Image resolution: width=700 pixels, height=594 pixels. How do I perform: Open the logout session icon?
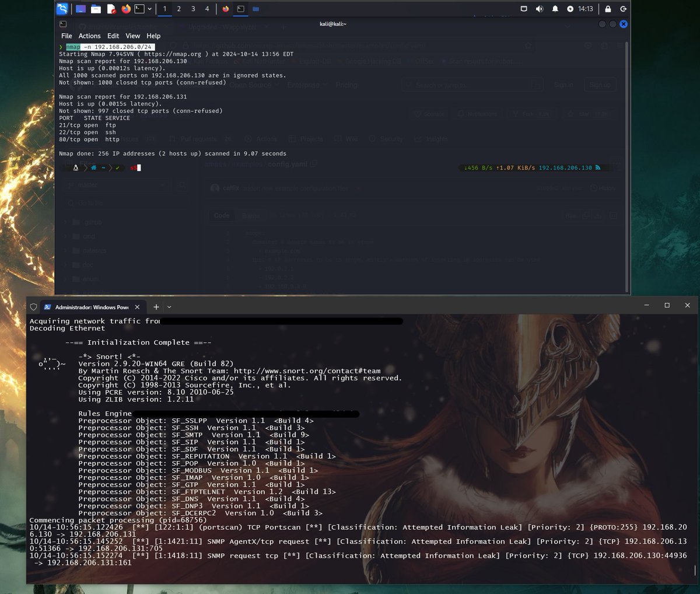coord(623,9)
